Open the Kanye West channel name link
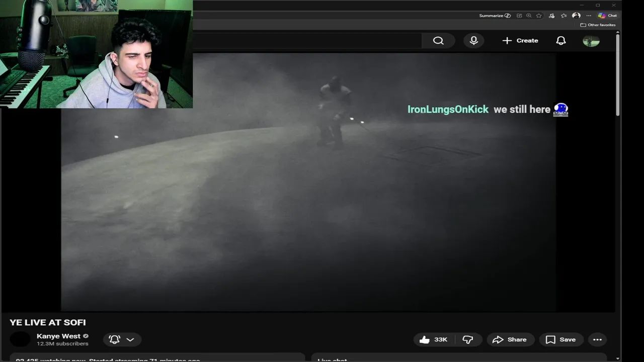644x362 pixels. point(58,336)
